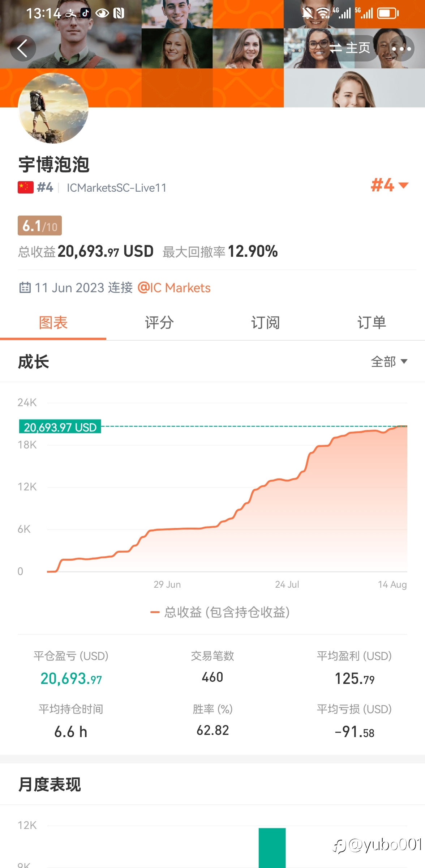Tap the green monthly performance bar
The width and height of the screenshot is (425, 868).
(x=272, y=848)
